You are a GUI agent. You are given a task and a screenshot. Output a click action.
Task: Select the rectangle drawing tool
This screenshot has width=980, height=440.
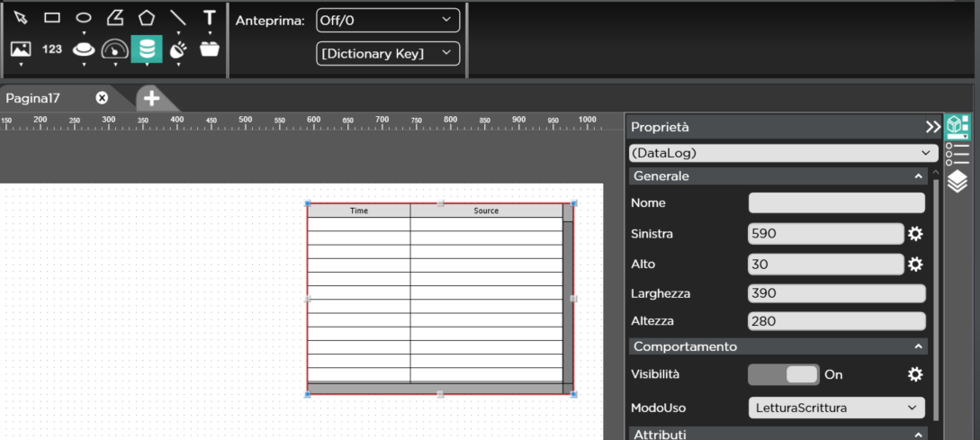click(52, 17)
